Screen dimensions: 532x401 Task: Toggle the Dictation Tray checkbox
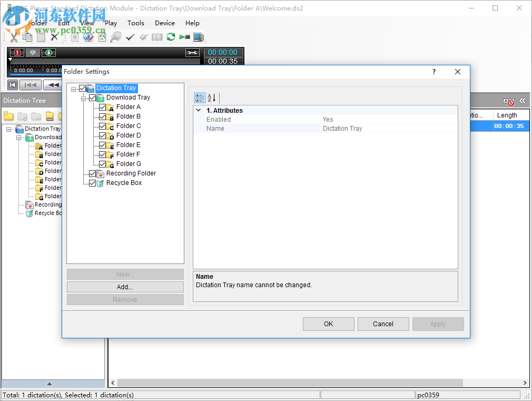82,89
